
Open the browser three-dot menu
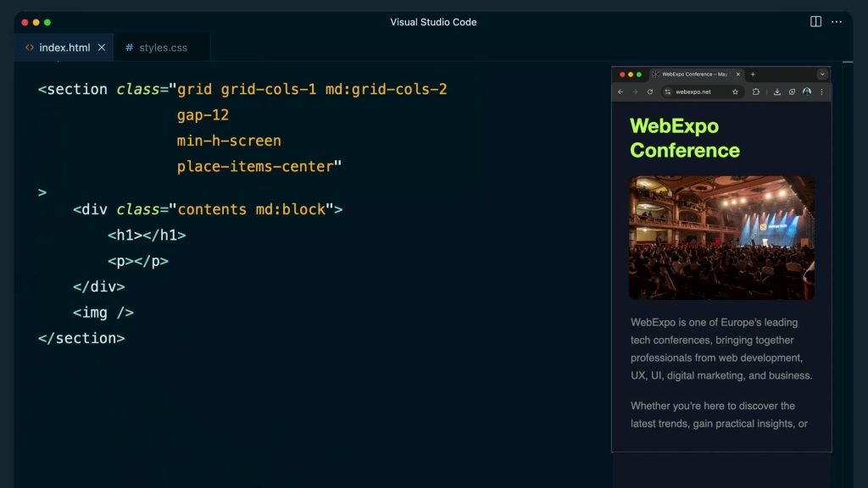(x=821, y=91)
